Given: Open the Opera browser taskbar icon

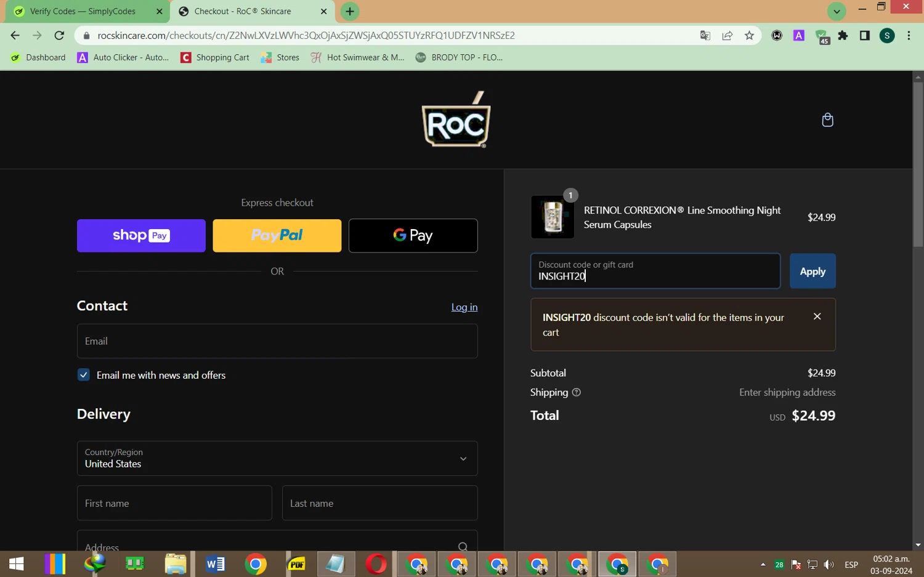Looking at the screenshot, I should tap(376, 564).
